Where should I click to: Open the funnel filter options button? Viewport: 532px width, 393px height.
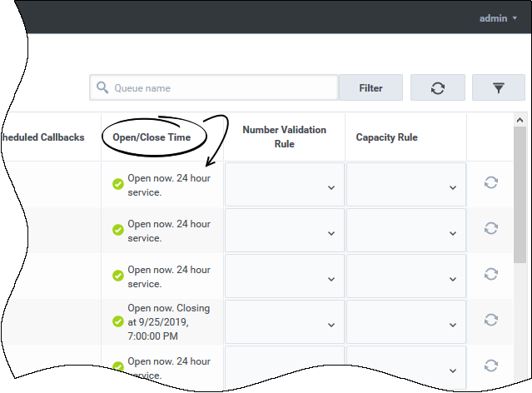[498, 87]
